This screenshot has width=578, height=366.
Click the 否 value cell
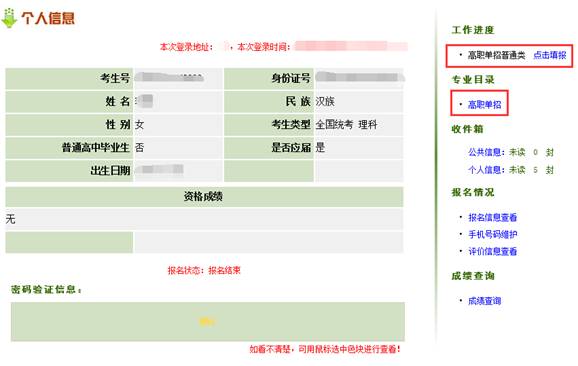coord(178,148)
